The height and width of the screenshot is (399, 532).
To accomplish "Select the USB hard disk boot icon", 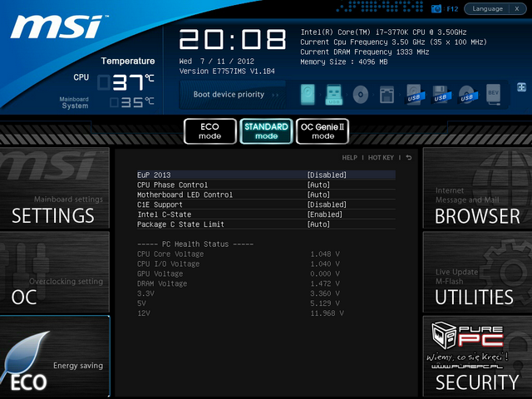I will tap(414, 94).
